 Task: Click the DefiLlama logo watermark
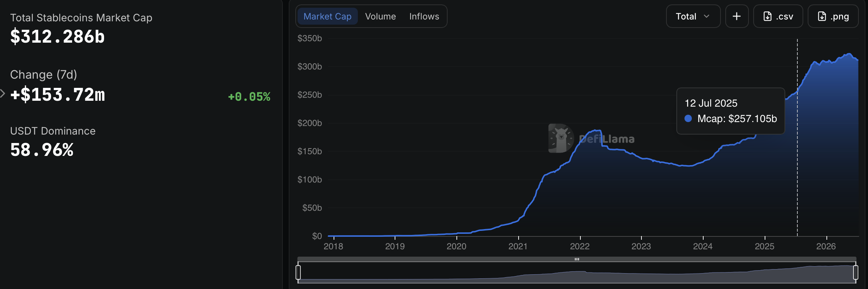point(591,139)
